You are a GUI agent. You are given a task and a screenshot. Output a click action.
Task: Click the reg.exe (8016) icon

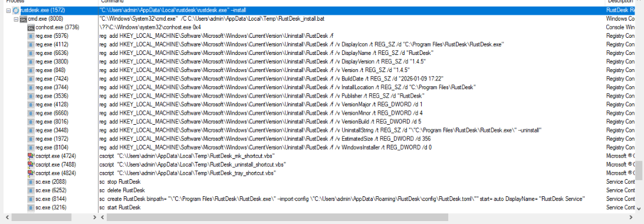click(x=31, y=122)
